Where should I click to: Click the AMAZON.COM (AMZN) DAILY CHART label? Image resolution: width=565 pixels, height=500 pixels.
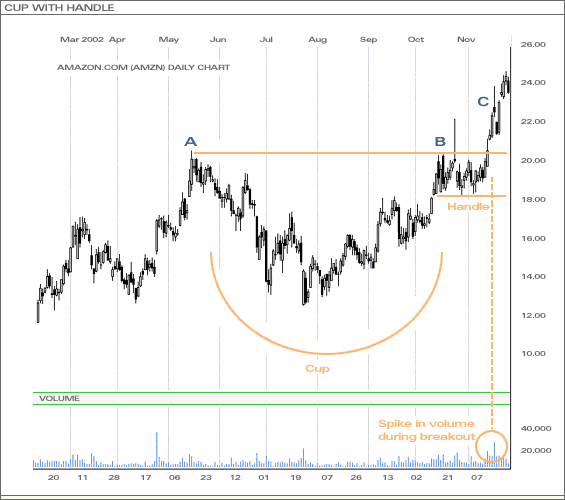coord(143,67)
